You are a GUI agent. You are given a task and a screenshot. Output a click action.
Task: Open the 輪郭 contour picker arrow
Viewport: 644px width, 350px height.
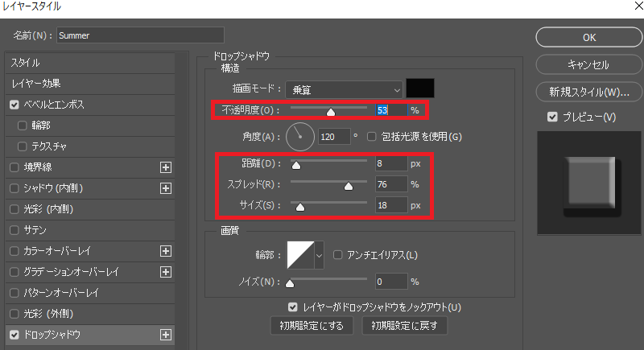click(319, 255)
